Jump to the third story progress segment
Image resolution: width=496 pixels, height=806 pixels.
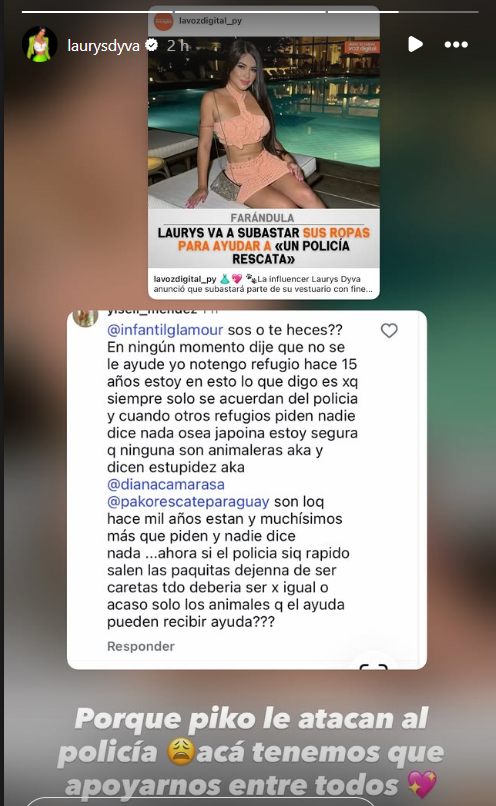coord(403,11)
